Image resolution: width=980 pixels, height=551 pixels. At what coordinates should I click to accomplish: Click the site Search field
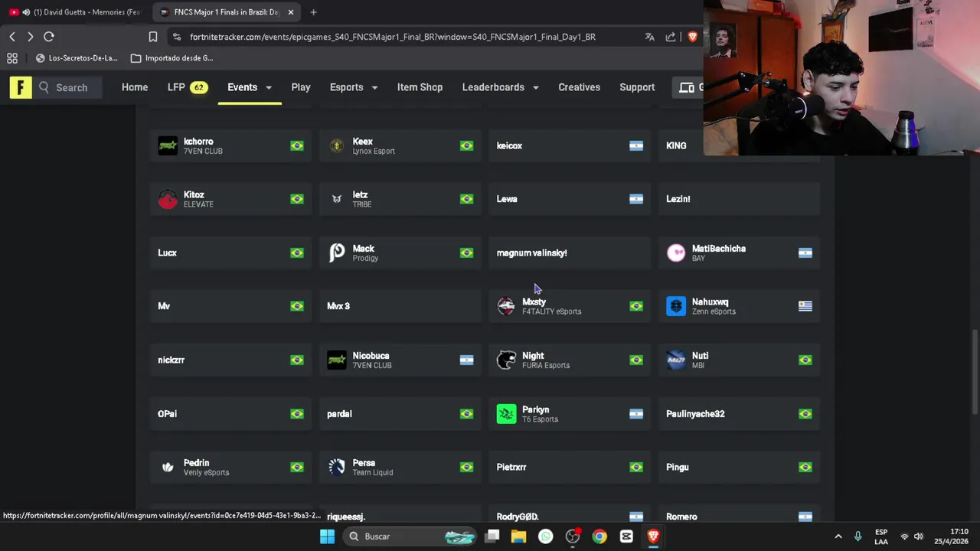pyautogui.click(x=71, y=87)
